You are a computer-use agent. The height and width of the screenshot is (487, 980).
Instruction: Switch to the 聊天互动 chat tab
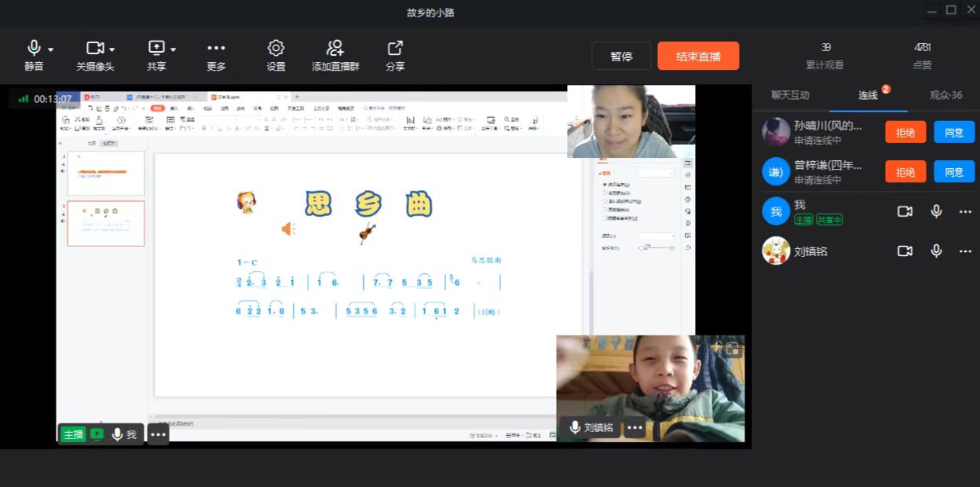(x=790, y=95)
